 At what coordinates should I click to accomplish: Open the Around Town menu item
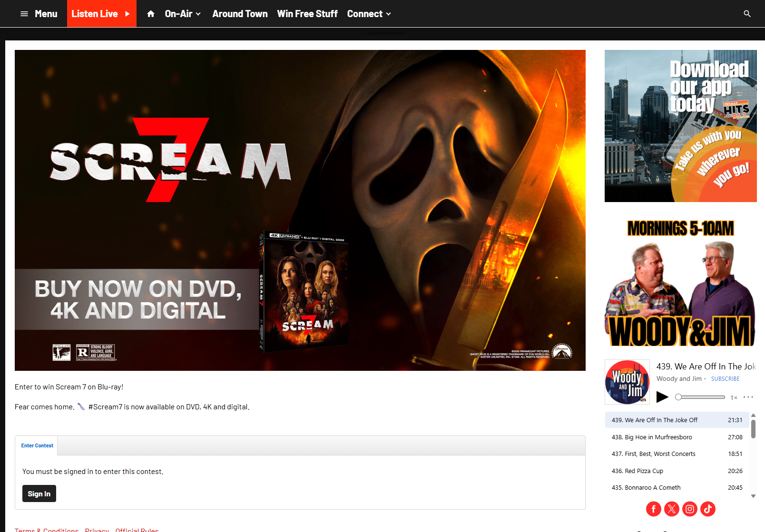click(x=240, y=14)
